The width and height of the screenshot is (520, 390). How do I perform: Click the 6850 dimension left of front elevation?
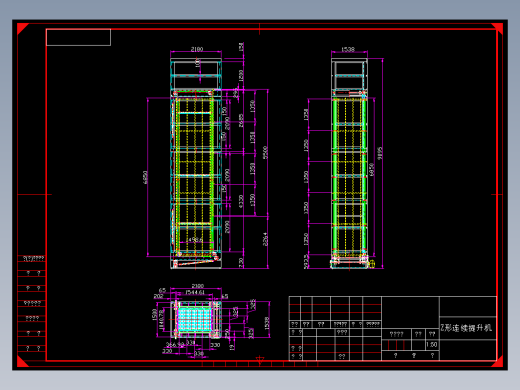pos(145,177)
